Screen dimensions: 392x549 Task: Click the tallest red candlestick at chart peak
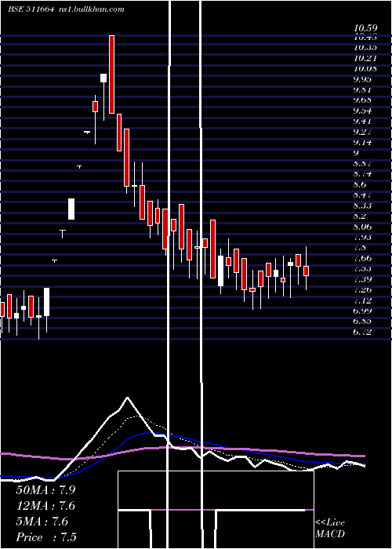click(111, 75)
